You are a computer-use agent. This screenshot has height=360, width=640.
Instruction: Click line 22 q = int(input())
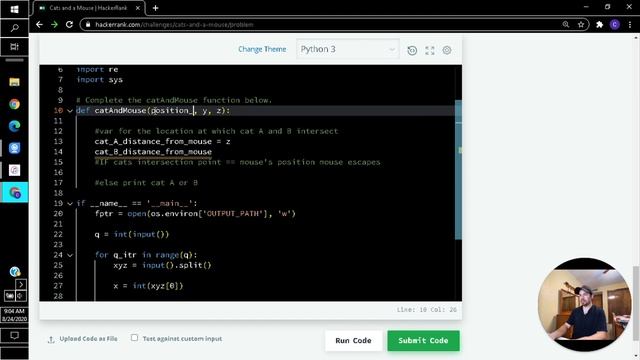pos(131,234)
